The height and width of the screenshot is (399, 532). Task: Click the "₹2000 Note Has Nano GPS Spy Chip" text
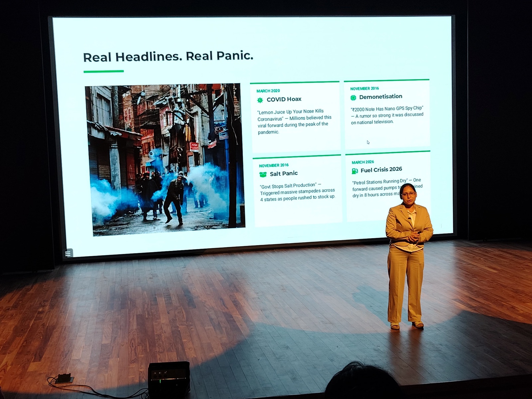click(x=387, y=109)
